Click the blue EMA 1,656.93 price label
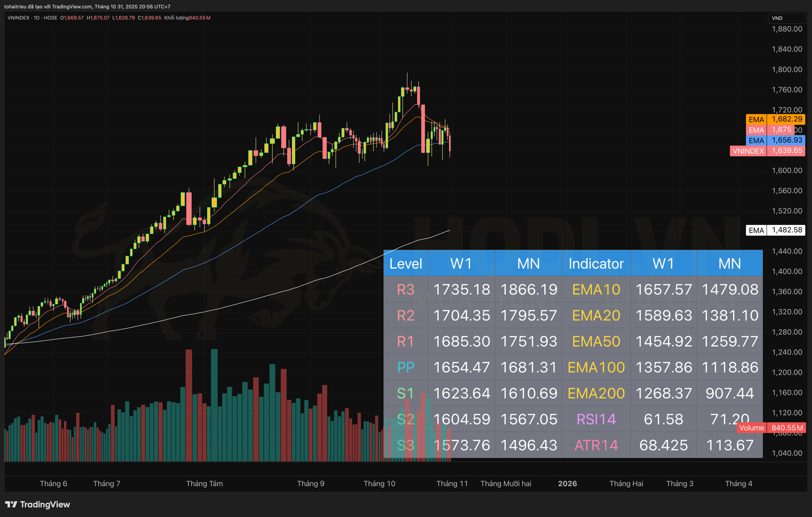This screenshot has height=517, width=812. coord(775,140)
